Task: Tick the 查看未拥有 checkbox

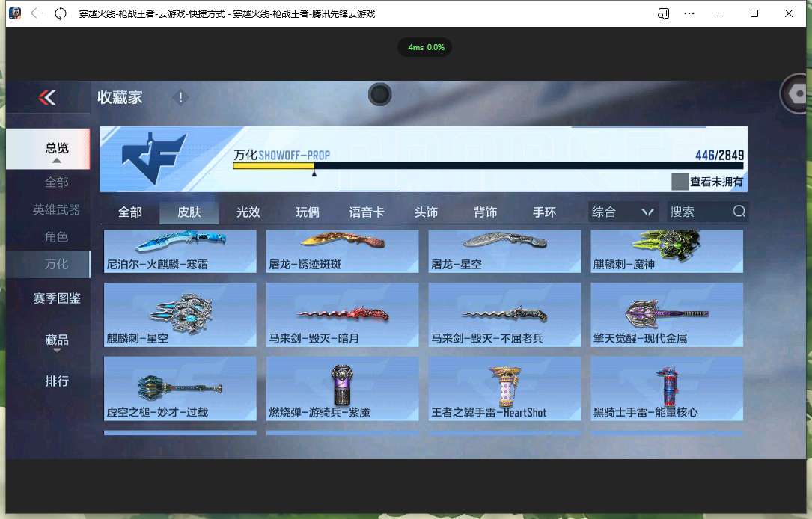Action: click(680, 182)
